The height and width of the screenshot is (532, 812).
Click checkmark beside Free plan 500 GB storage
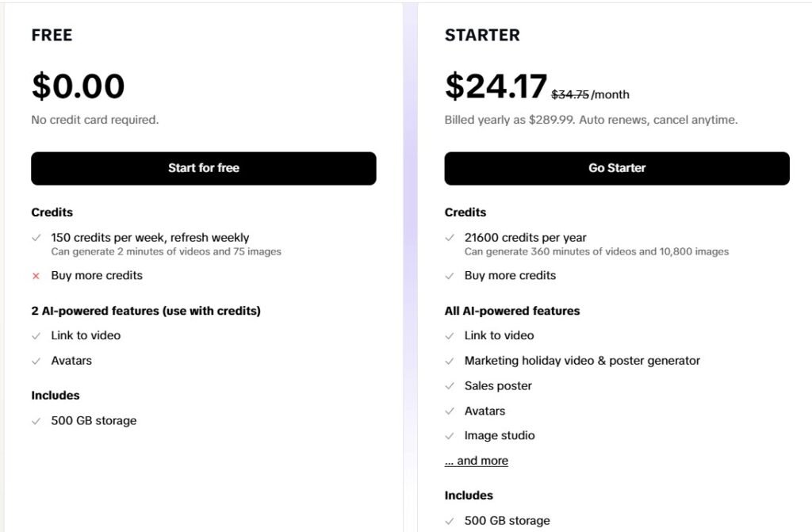pos(36,421)
